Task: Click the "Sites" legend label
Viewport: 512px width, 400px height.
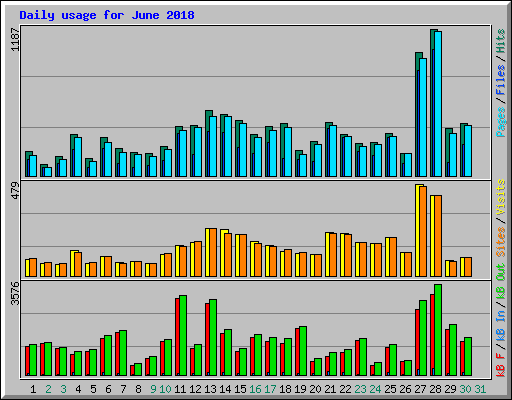Action: point(500,242)
